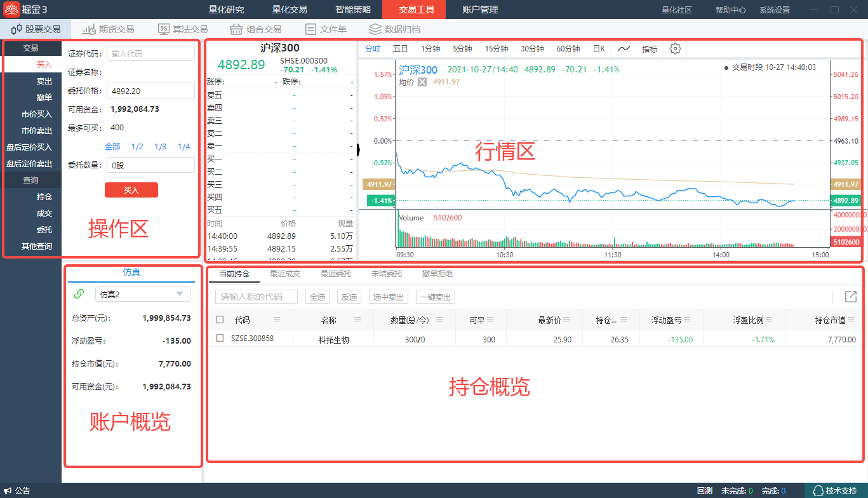Open the 代码 column menu icon
The width and height of the screenshot is (868, 498).
click(x=277, y=320)
